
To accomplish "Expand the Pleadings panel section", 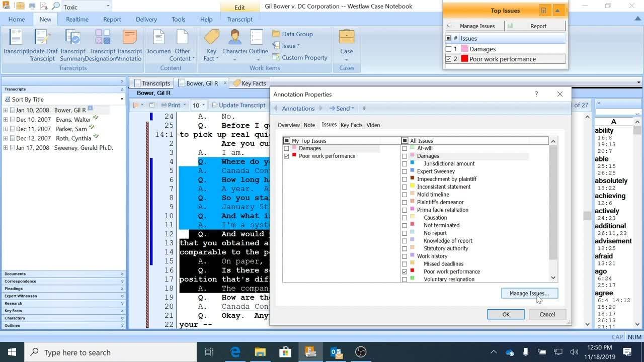I will [122, 289].
